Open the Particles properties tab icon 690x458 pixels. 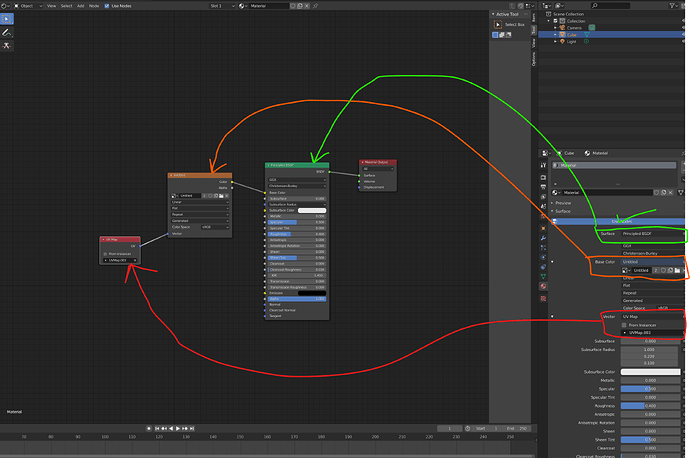543,248
